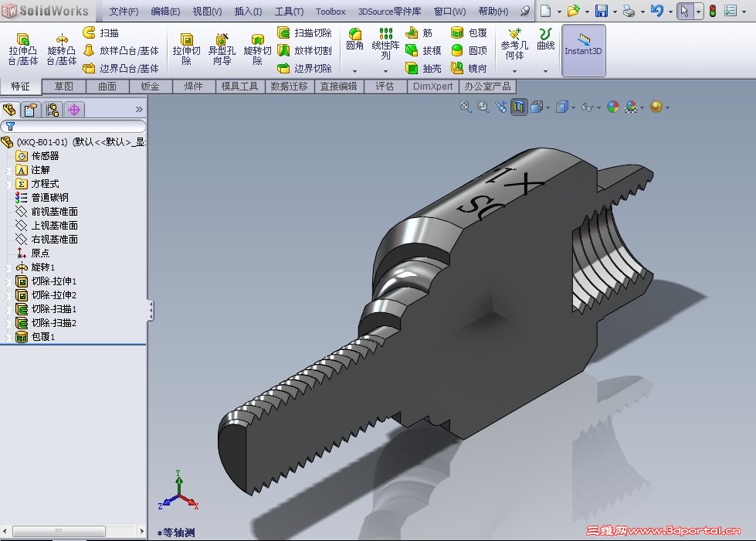Select the 旋转凸台/基体 revolve boss tool

point(61,49)
